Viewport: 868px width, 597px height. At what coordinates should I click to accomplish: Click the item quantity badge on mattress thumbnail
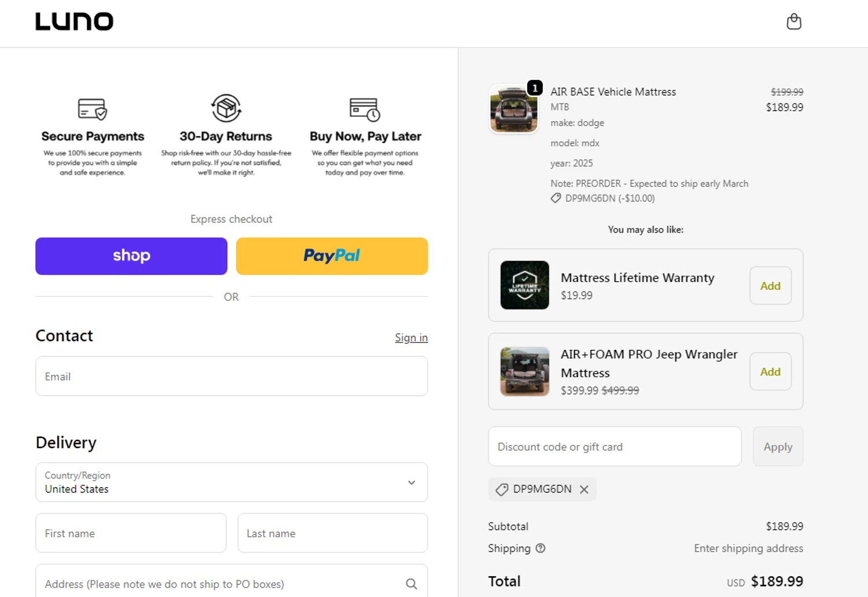coord(535,88)
